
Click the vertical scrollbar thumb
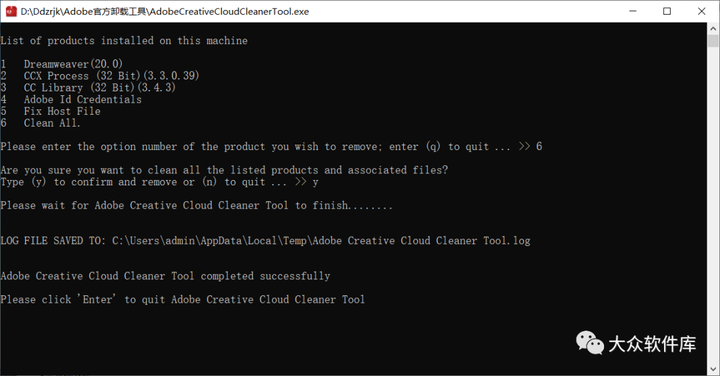(x=713, y=41)
